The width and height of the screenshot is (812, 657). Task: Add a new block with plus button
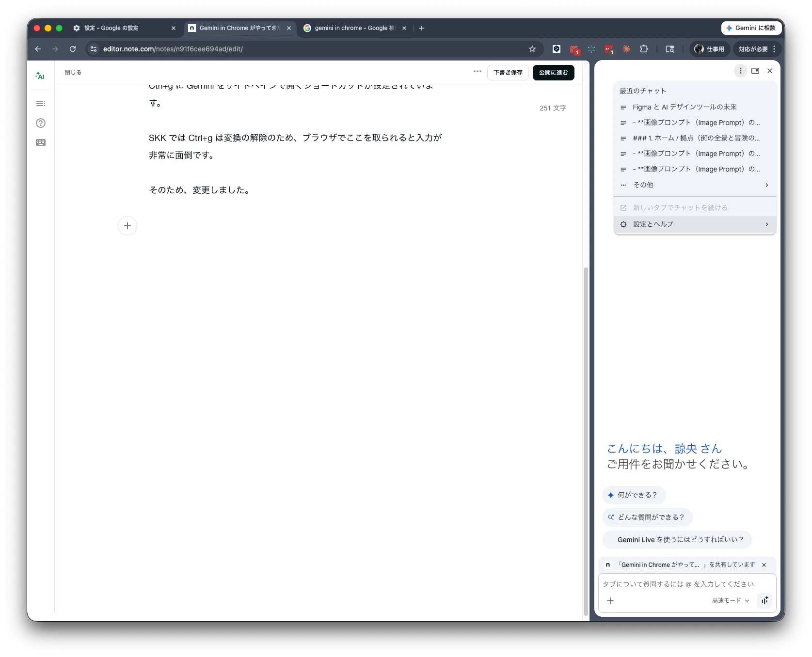(x=127, y=226)
